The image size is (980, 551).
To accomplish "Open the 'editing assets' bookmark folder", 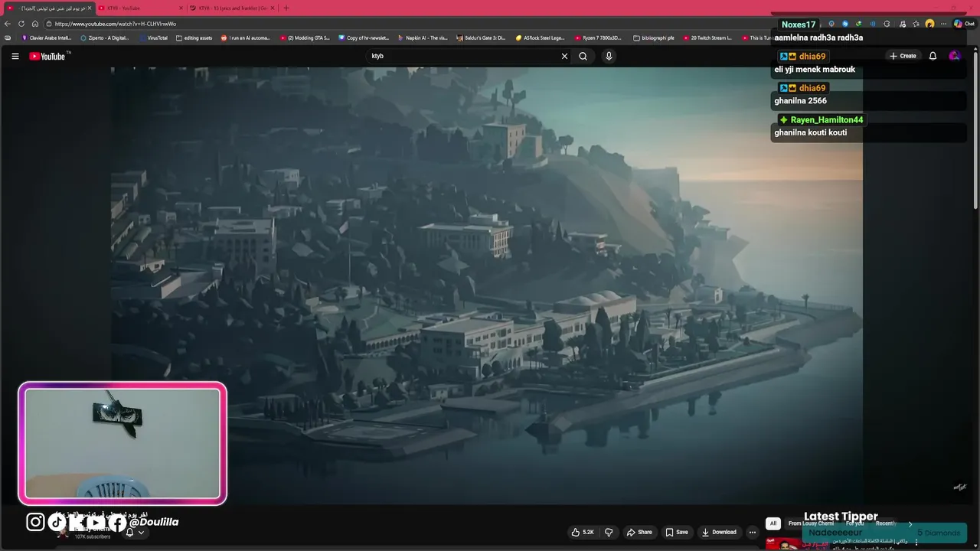I will (x=194, y=37).
